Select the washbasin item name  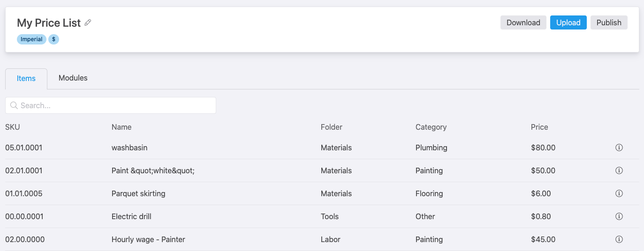pyautogui.click(x=129, y=148)
